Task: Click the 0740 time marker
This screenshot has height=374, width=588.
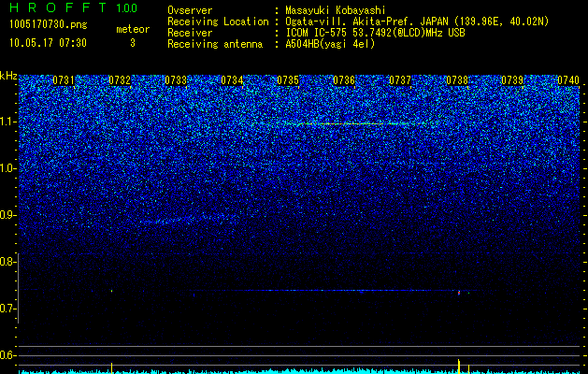Action: (568, 80)
